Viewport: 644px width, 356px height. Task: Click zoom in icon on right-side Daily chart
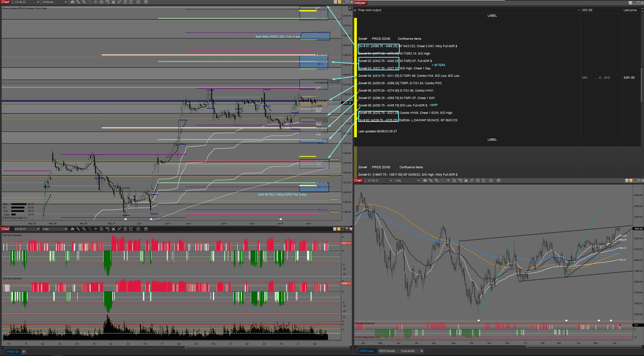click(436, 180)
